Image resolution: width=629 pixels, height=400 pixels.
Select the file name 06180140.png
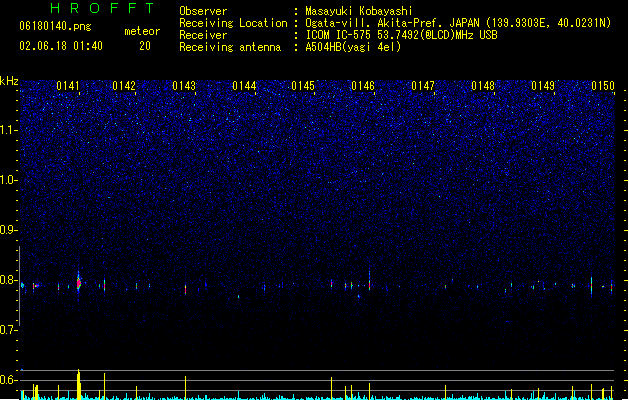(x=55, y=26)
